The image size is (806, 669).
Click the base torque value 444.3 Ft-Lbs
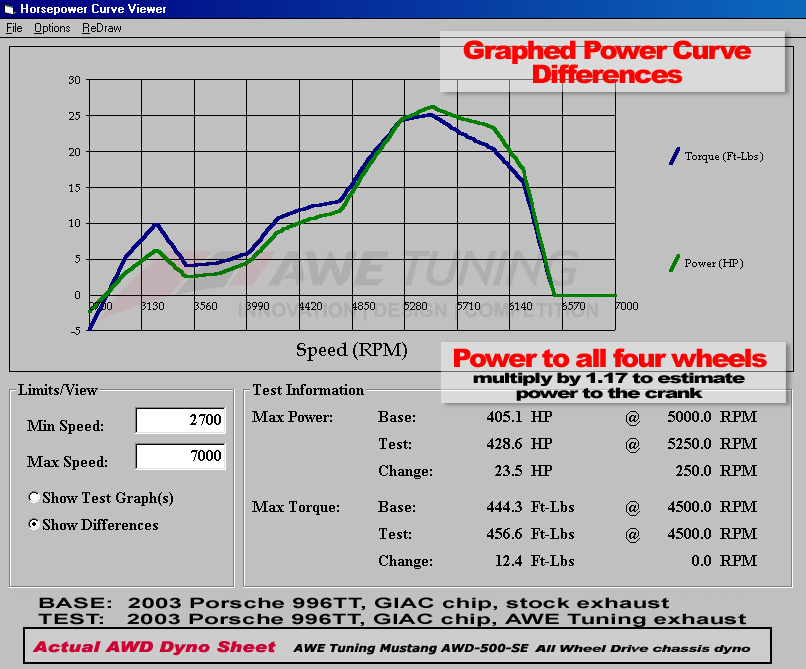tap(530, 507)
